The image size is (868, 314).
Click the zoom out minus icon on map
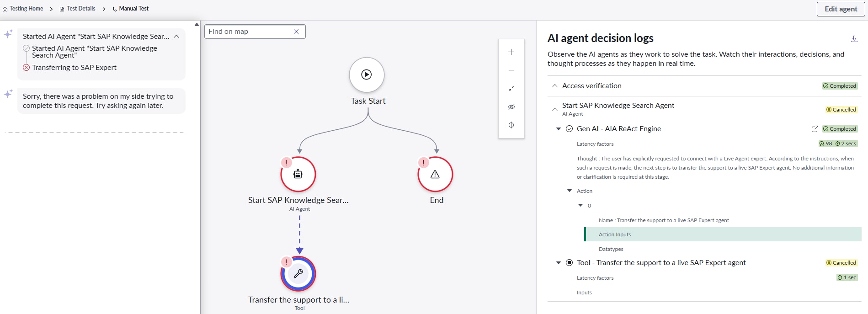point(511,70)
